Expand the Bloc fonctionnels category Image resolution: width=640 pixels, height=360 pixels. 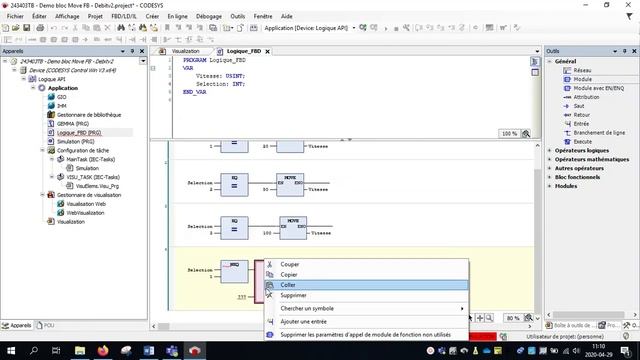coord(549,177)
